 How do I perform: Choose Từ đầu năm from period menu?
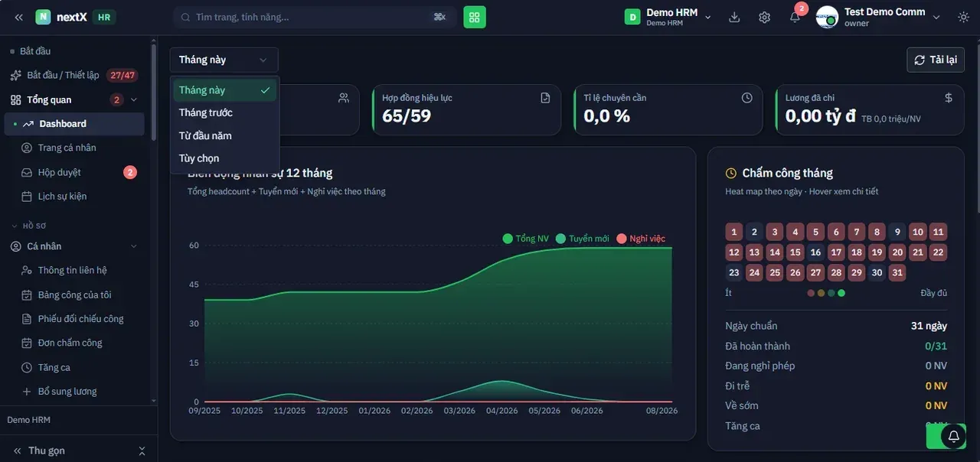224,135
